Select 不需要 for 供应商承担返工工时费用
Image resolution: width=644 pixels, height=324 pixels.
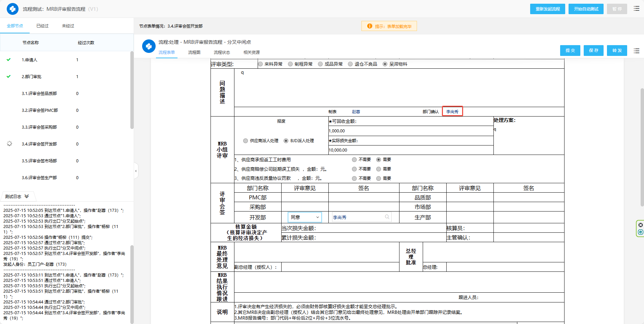pyautogui.click(x=354, y=160)
